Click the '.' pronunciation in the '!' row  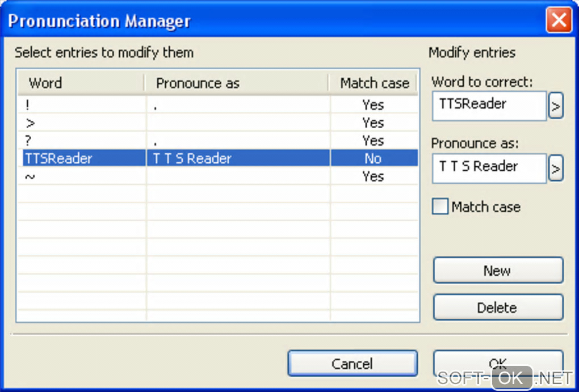click(156, 108)
